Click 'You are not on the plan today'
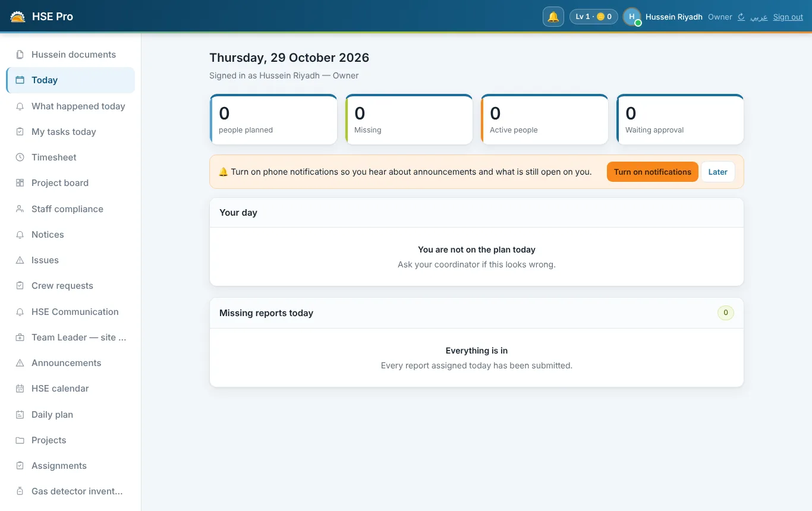Viewport: 812px width, 511px height. click(x=477, y=250)
